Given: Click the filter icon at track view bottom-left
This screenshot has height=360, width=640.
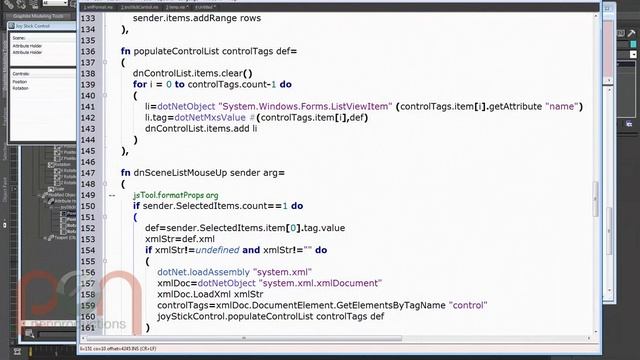Looking at the screenshot, I should pos(29,334).
